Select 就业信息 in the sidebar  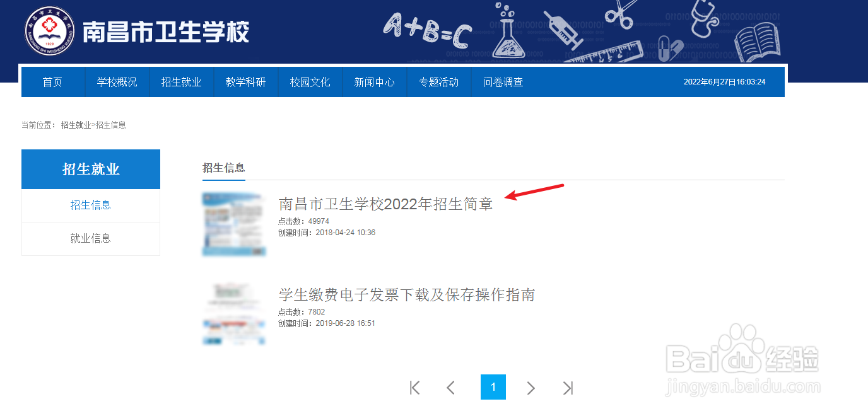pos(90,238)
